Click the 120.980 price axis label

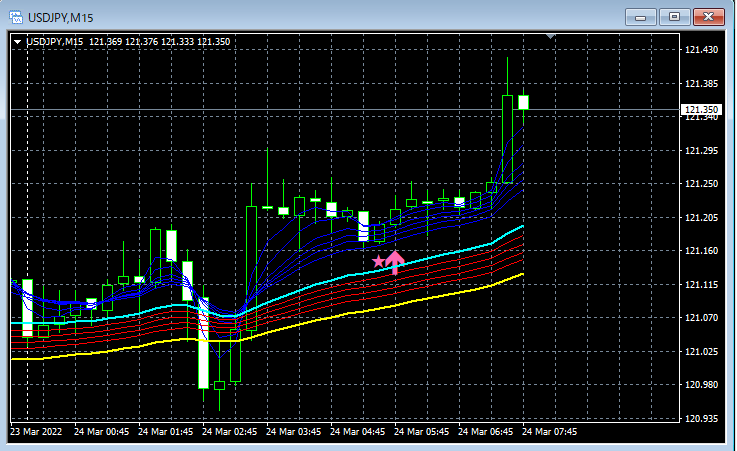tap(701, 385)
